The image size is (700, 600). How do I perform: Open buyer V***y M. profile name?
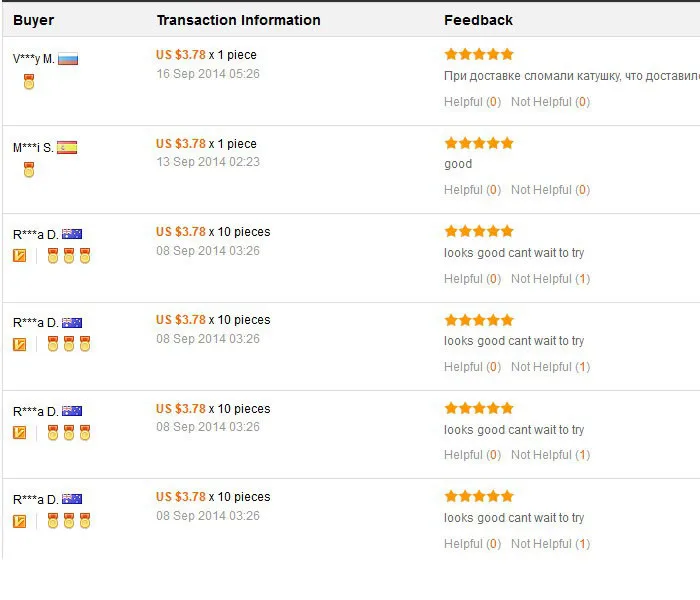click(x=34, y=59)
